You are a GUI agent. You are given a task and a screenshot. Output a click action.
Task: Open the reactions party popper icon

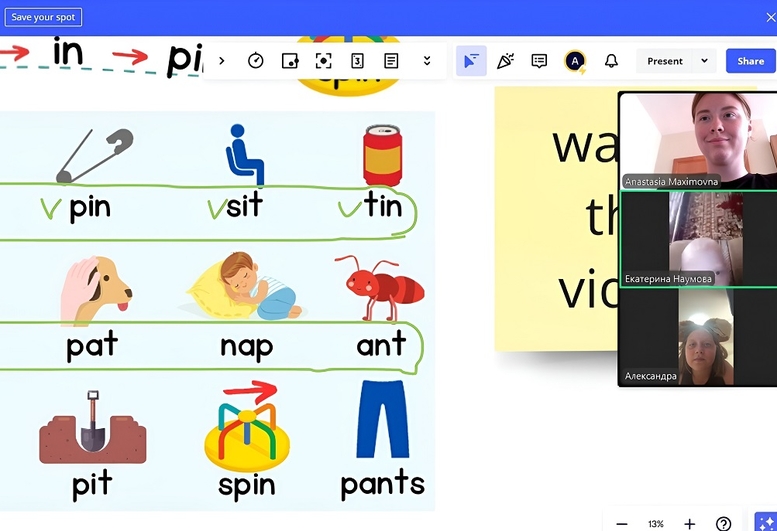pos(505,61)
